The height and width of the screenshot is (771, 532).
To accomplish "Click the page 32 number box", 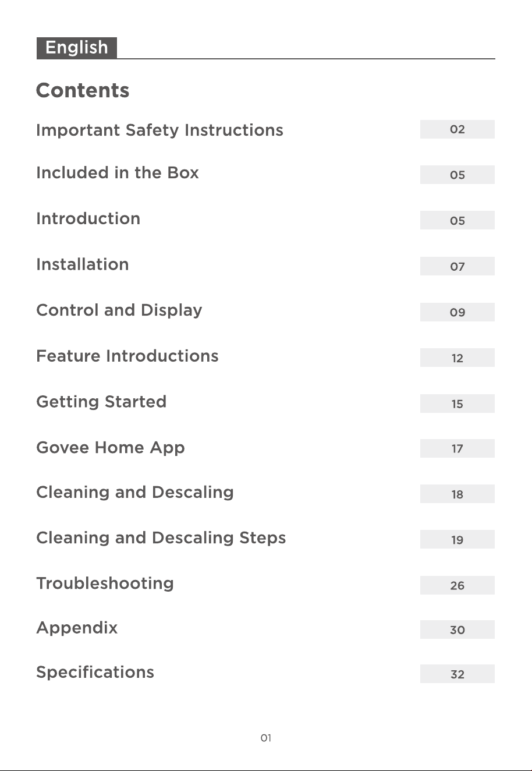I will 457,674.
